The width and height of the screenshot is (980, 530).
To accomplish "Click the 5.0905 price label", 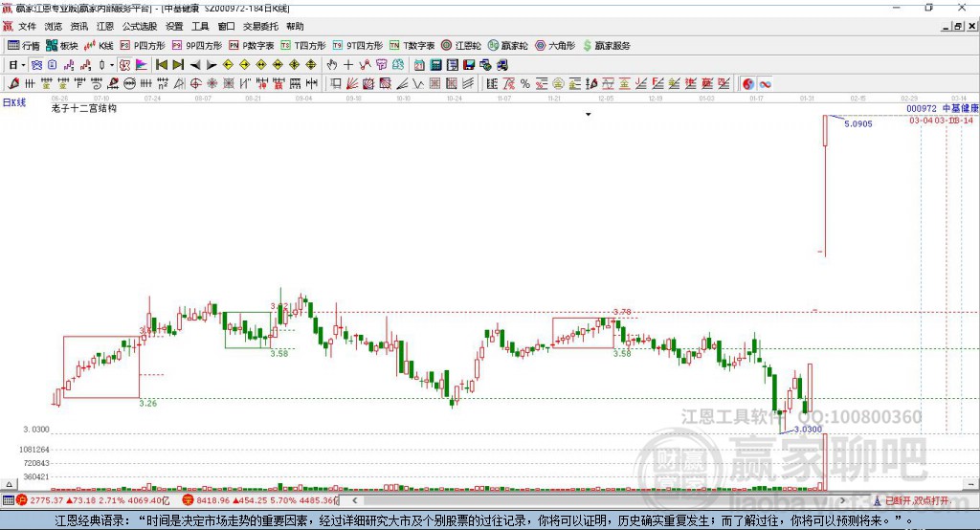I will (858, 123).
